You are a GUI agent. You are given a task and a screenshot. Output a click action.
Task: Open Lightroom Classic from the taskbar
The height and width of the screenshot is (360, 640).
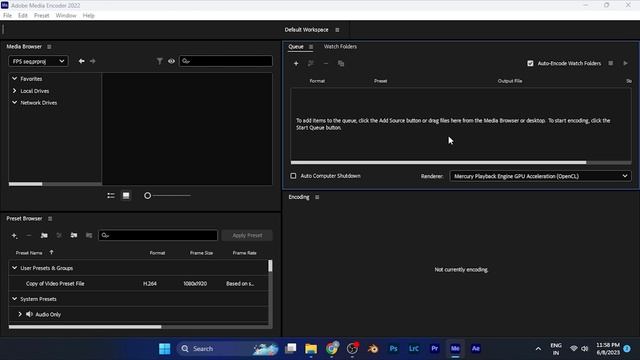(x=414, y=349)
